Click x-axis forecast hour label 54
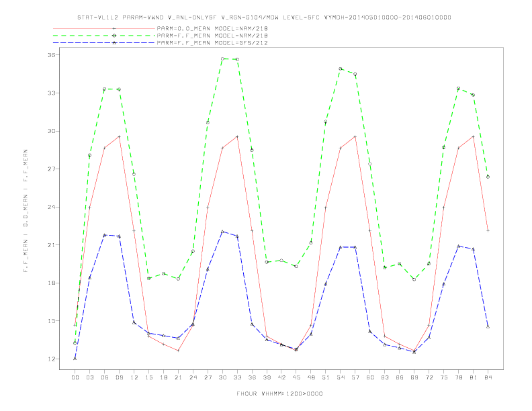Screen dimensions: 532x411 341,377
